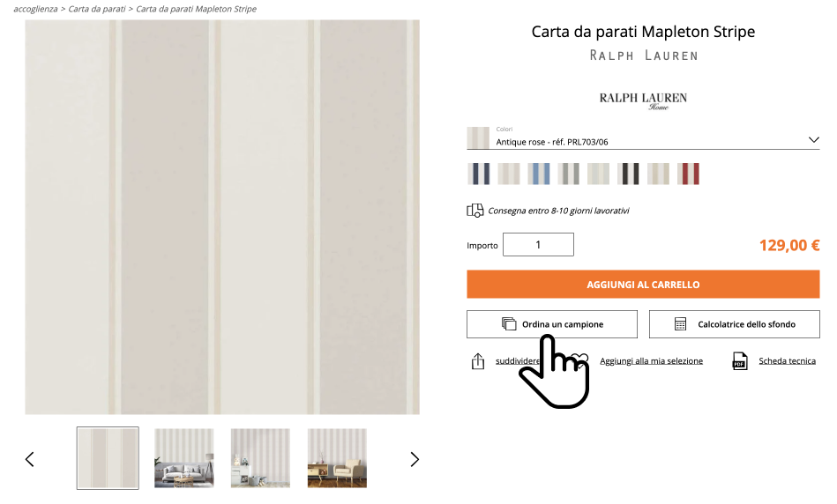This screenshot has height=504, width=837.
Task: Click the delivery truck icon
Action: 475,211
